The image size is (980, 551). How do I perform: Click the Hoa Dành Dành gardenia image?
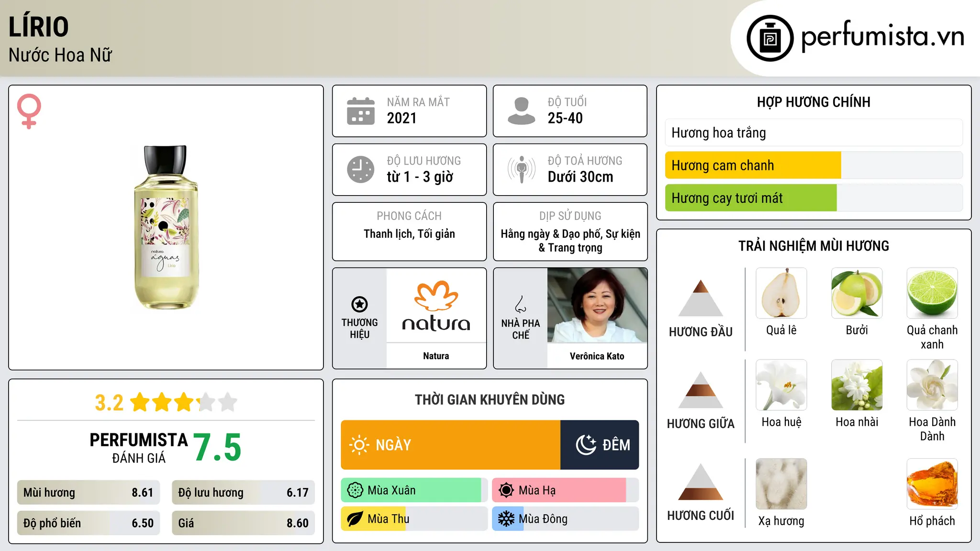pos(932,385)
